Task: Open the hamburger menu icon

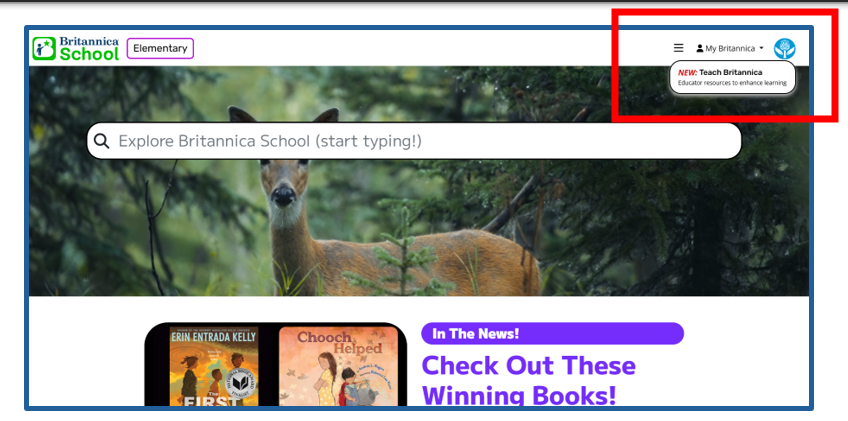Action: (x=678, y=48)
